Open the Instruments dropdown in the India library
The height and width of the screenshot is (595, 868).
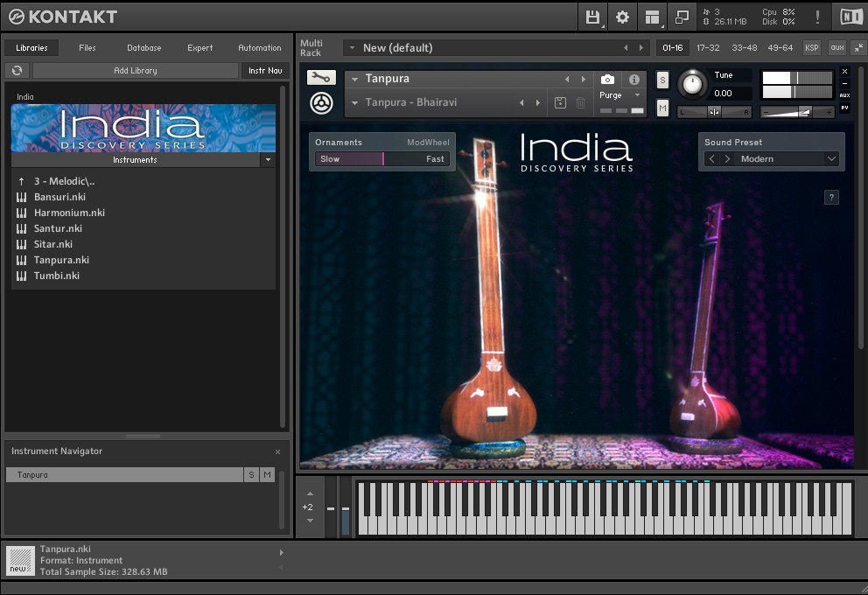(268, 159)
